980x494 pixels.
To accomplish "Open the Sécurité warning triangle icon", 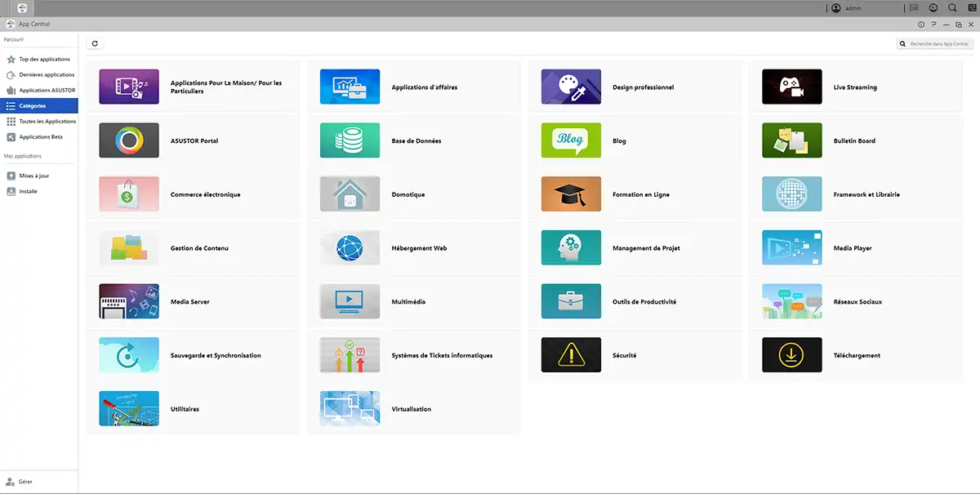I will coord(571,355).
